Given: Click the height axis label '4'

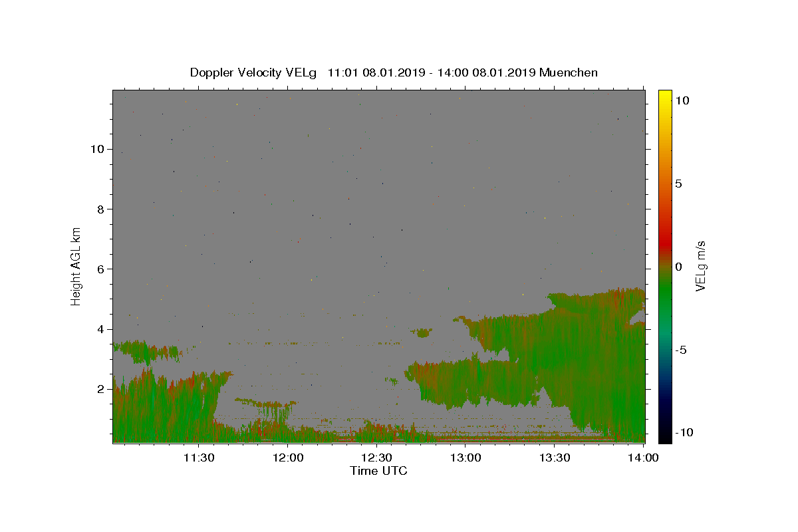Looking at the screenshot, I should click(101, 329).
